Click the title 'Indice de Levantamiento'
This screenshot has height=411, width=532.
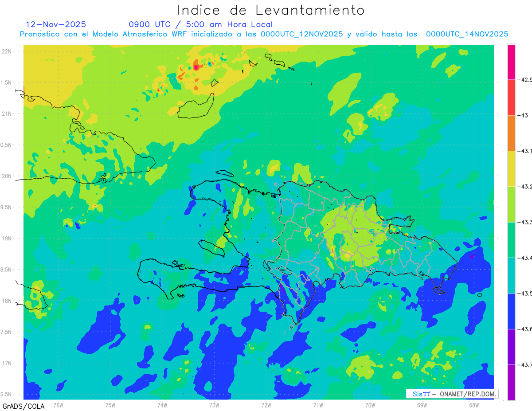tap(271, 10)
